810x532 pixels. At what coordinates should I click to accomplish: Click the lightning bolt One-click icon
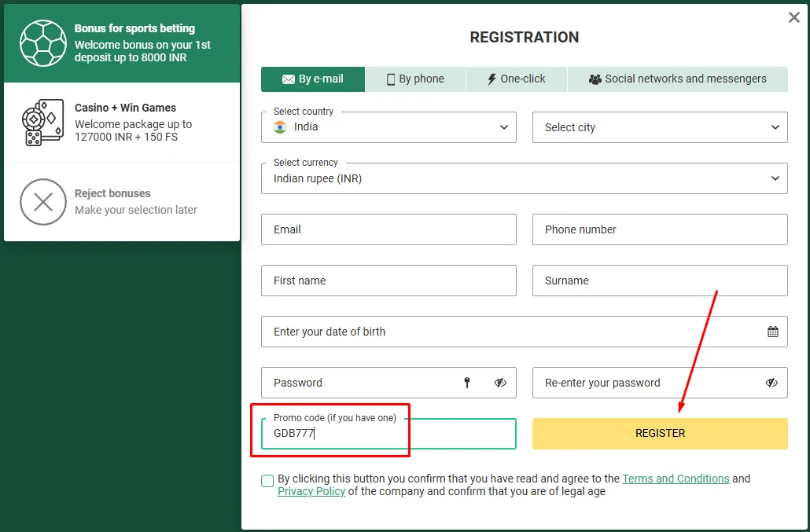click(492, 79)
